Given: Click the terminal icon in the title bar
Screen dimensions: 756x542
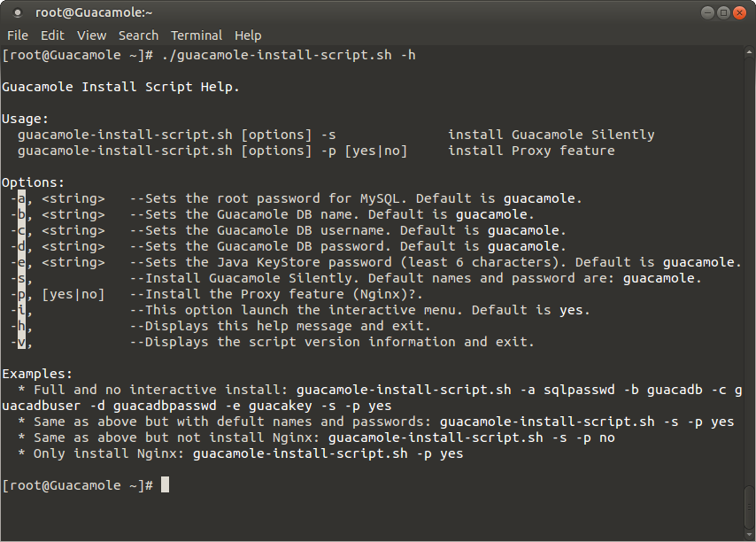Looking at the screenshot, I should (18, 13).
